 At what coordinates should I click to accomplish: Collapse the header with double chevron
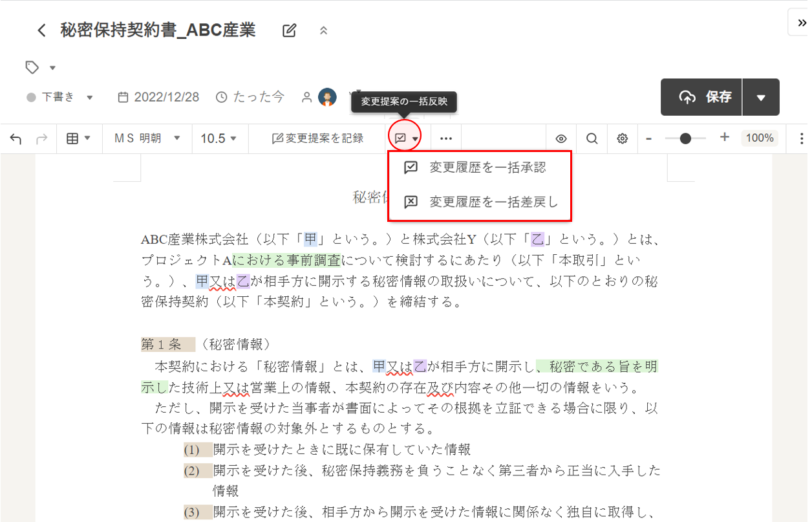(x=324, y=30)
